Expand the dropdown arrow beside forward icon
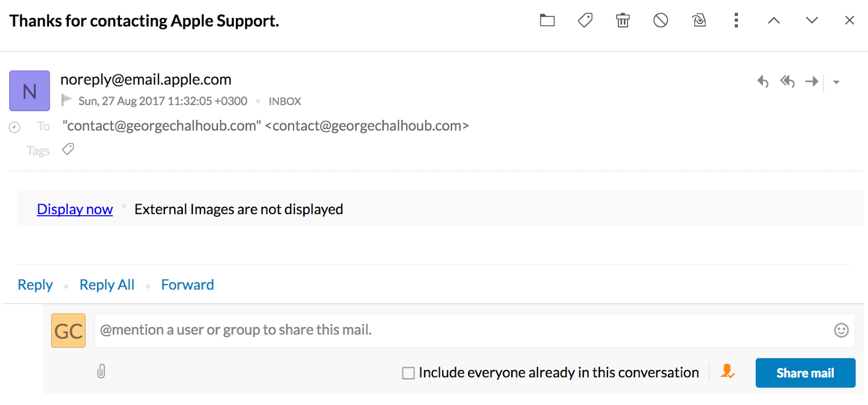This screenshot has width=868, height=405. 837,82
